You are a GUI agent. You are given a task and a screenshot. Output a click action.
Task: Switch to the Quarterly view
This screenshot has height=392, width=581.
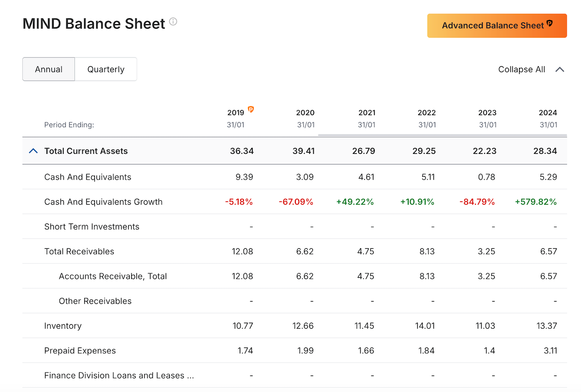pos(106,69)
